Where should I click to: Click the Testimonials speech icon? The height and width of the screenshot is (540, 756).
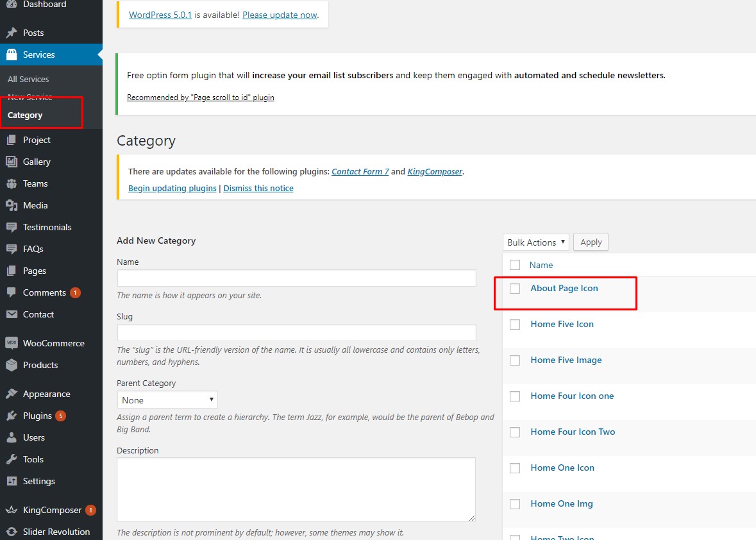12,227
